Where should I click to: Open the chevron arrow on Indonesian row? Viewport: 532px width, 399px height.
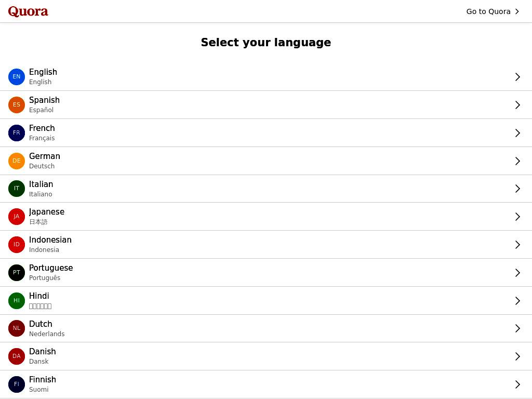[517, 245]
